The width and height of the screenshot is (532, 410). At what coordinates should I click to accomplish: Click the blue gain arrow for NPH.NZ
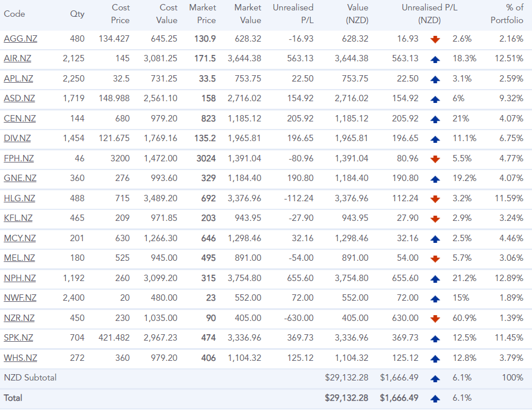[x=436, y=278]
